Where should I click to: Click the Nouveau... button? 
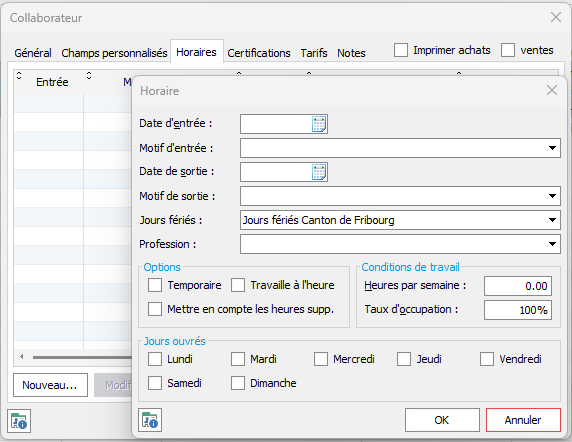[x=50, y=385]
